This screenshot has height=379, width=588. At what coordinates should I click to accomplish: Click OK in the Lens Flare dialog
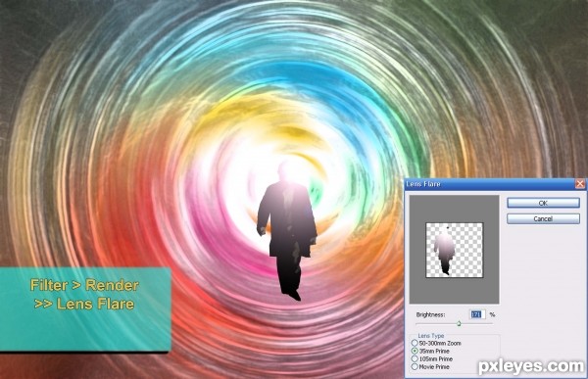(x=543, y=203)
